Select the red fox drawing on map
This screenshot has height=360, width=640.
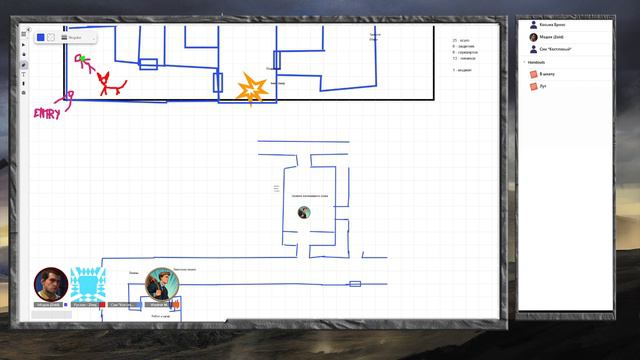(111, 84)
